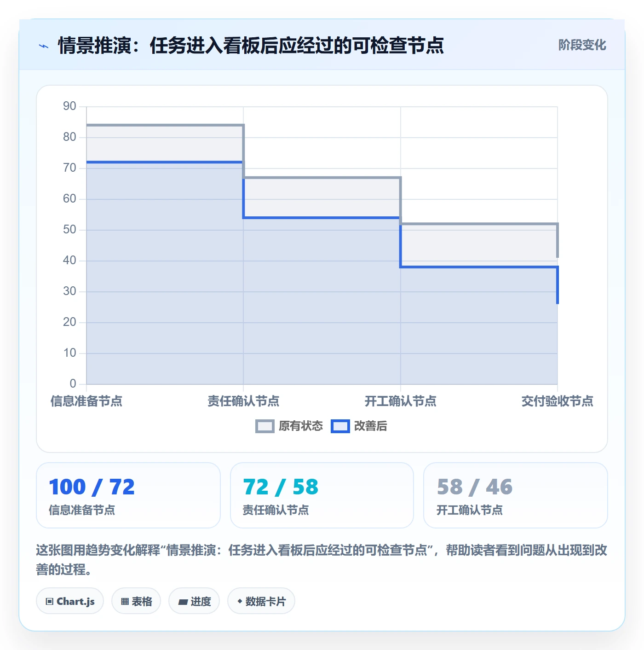Click the y-axis value 50
644x650 pixels.
pos(69,230)
